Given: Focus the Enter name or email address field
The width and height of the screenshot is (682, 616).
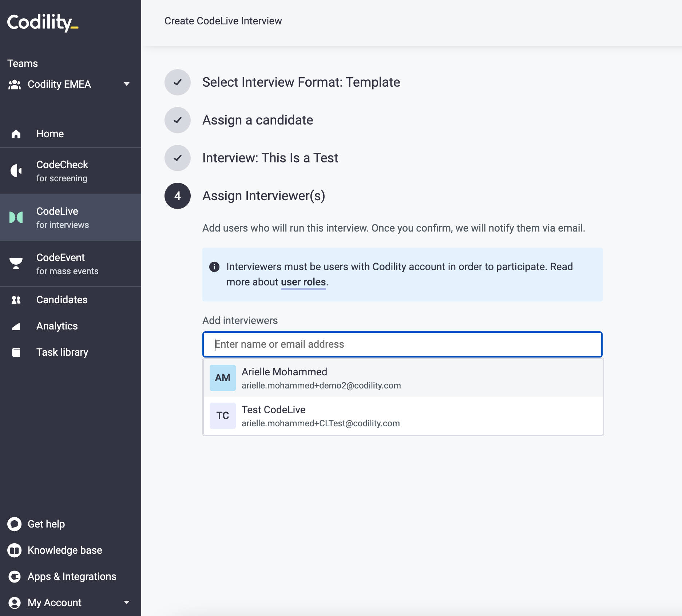Looking at the screenshot, I should coord(403,344).
